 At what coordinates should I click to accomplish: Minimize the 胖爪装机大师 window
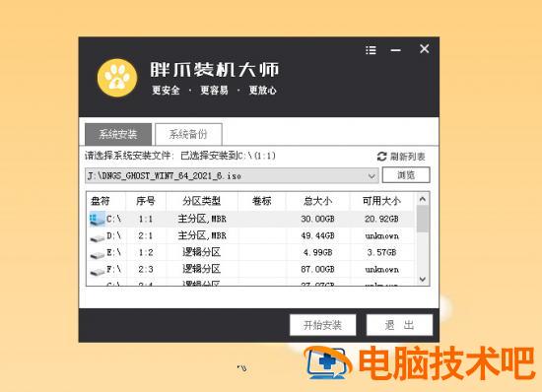click(x=396, y=50)
